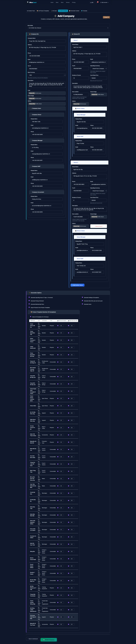Open the City Profile dropdown
The width and height of the screenshot is (136, 644).
68,28
